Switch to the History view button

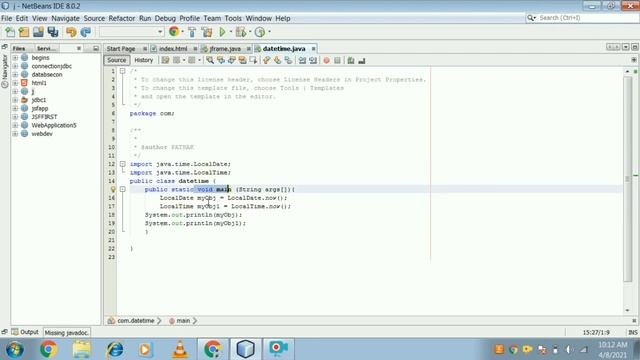(x=144, y=60)
